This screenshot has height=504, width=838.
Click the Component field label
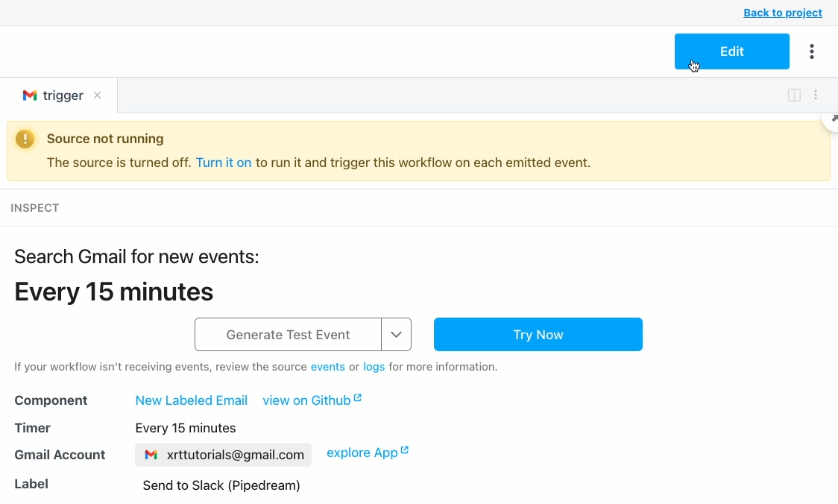[x=51, y=400]
